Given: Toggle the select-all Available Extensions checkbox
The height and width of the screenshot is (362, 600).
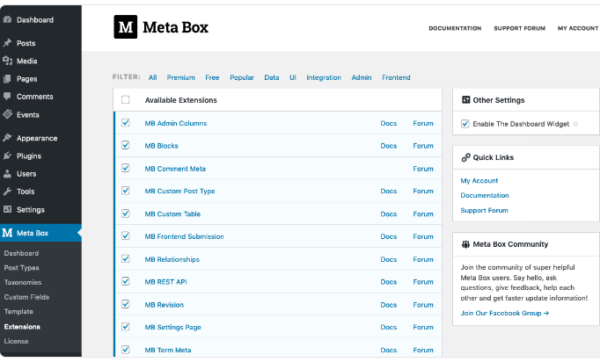Looking at the screenshot, I should [126, 100].
